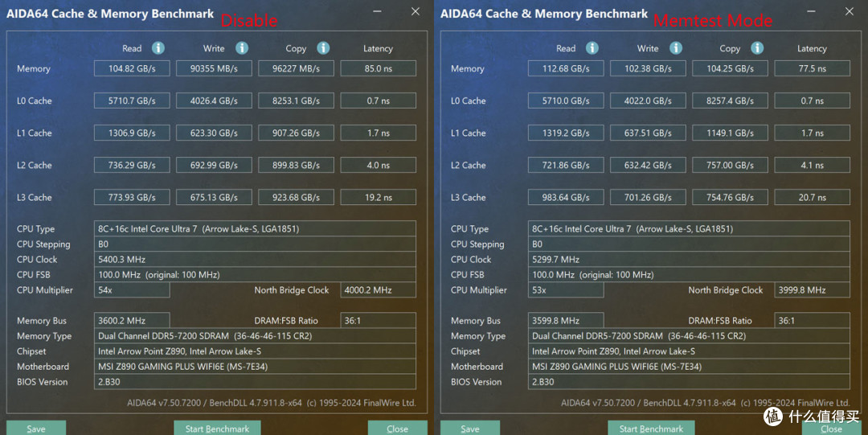Click L3 Cache Latency 19.2 ns
The width and height of the screenshot is (868, 435).
378,197
